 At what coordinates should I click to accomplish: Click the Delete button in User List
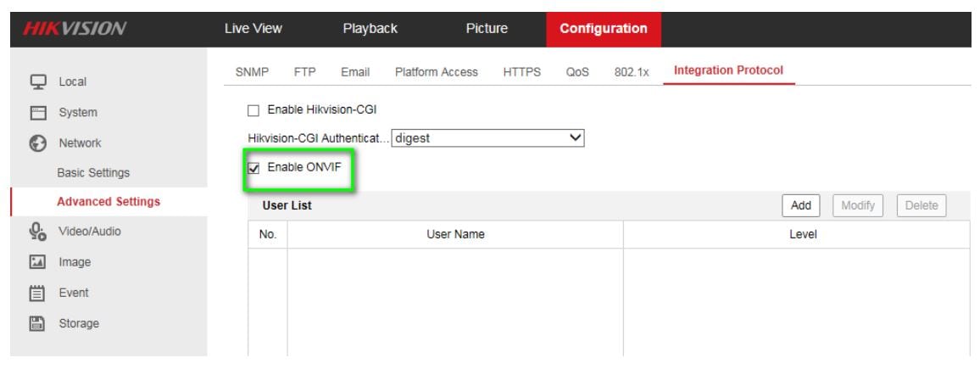921,205
